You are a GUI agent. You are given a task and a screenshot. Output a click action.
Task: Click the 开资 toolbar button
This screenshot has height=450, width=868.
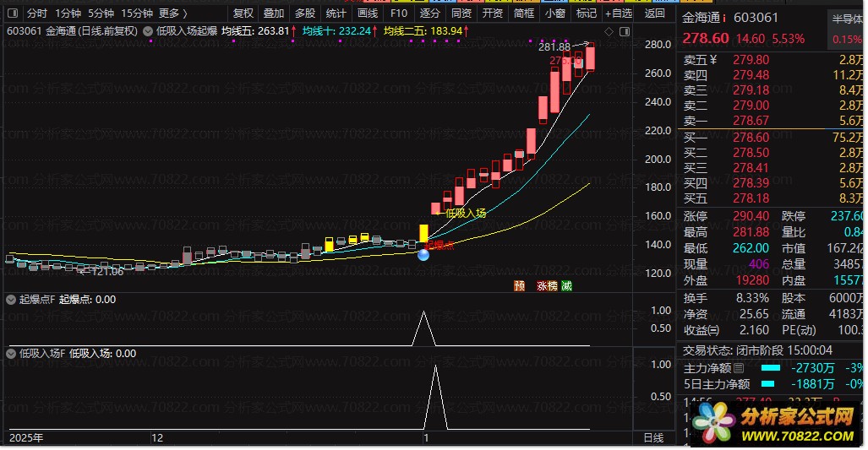coord(492,13)
